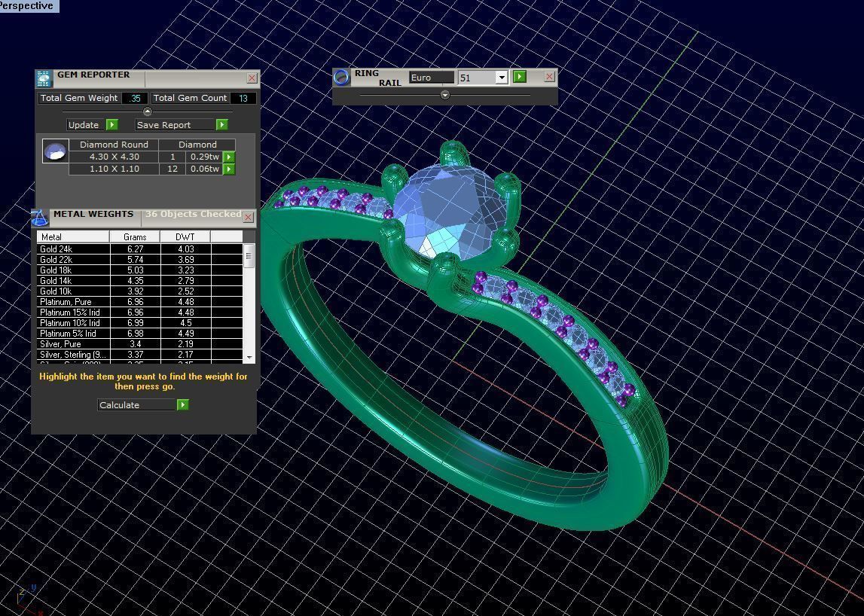Close the Ring Rail panel
Screen dimensions: 864x616
pyautogui.click(x=549, y=77)
